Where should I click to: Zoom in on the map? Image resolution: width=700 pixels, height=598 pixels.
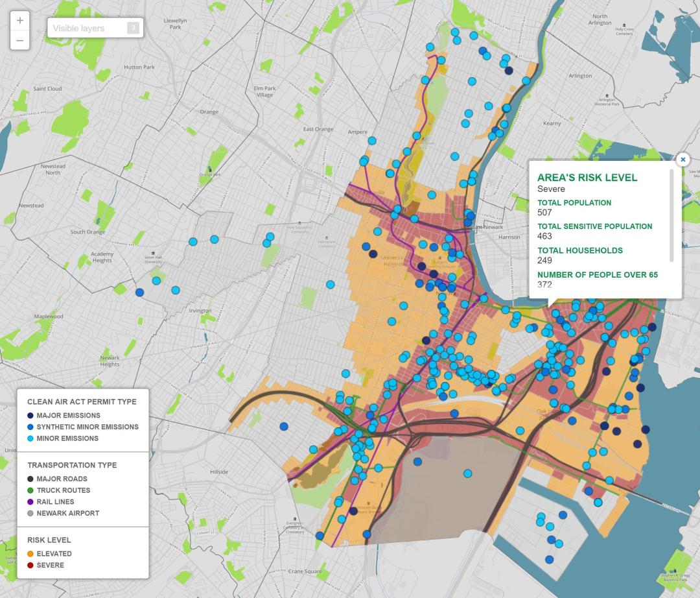click(x=19, y=20)
